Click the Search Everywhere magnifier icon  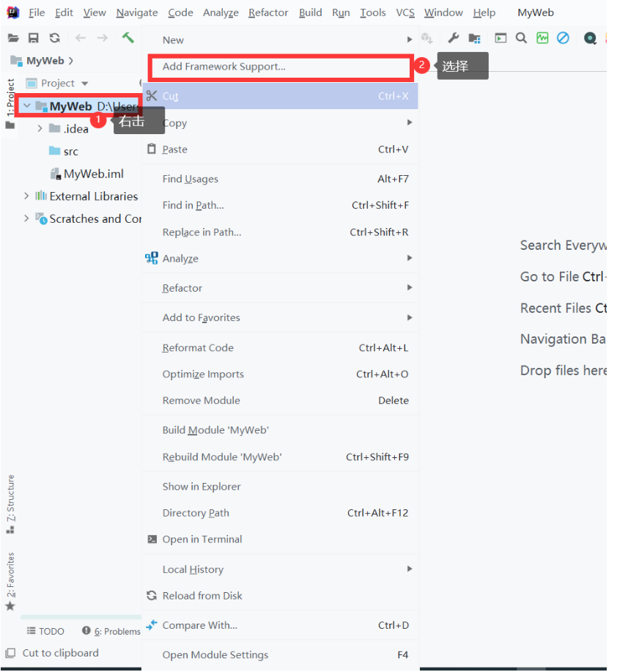(x=521, y=38)
